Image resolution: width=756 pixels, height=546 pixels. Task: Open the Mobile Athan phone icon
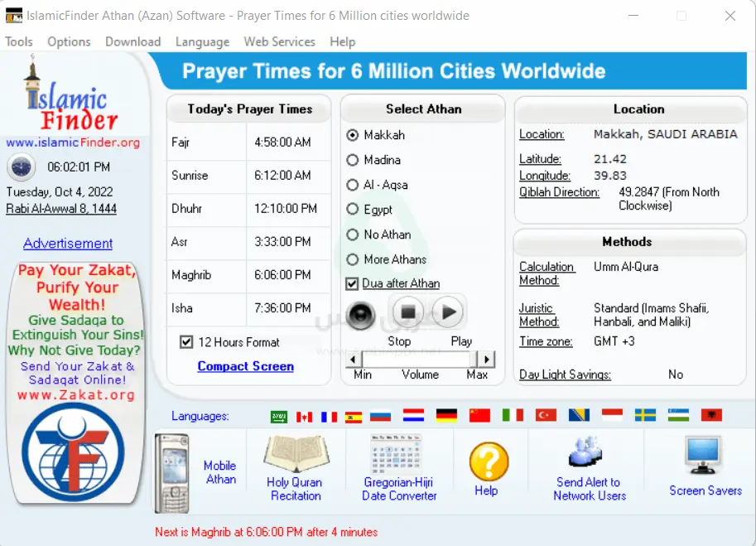click(172, 472)
